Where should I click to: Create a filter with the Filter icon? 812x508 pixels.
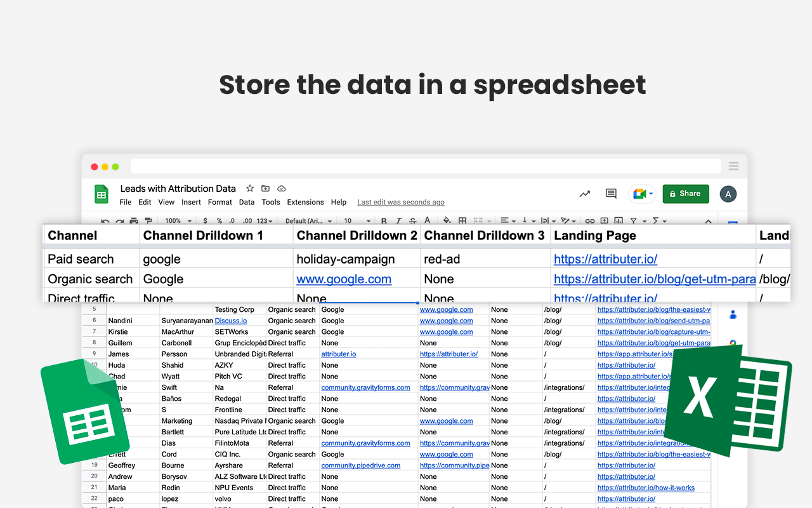[633, 220]
